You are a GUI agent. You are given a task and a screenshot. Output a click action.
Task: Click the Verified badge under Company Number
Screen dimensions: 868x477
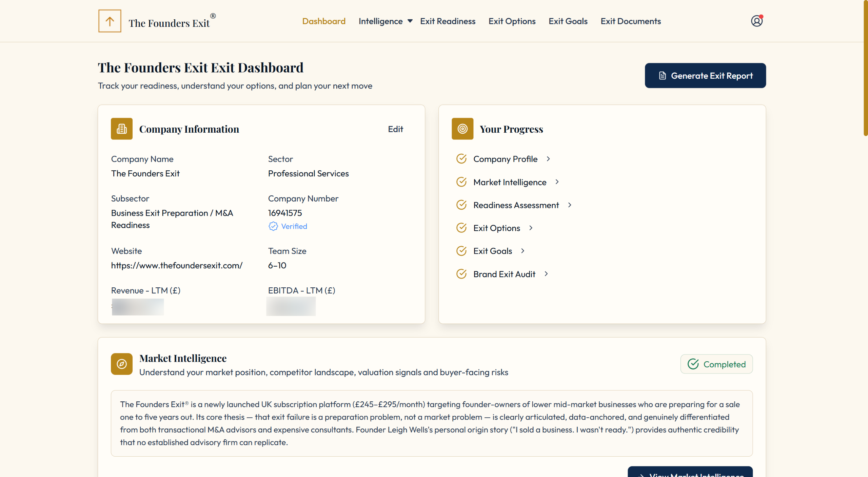(x=288, y=226)
